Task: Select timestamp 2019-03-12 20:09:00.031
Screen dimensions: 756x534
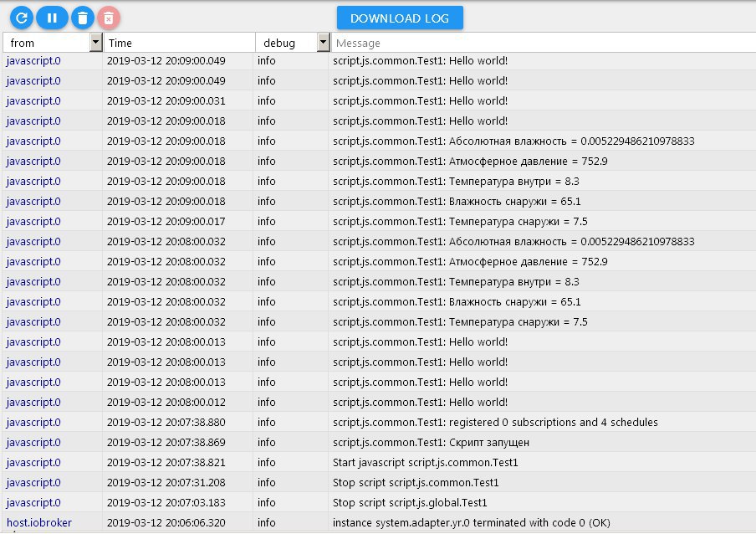Action: [x=166, y=100]
